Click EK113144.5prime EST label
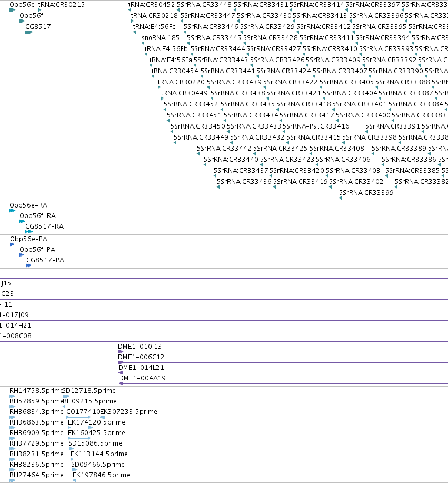 pos(99,454)
